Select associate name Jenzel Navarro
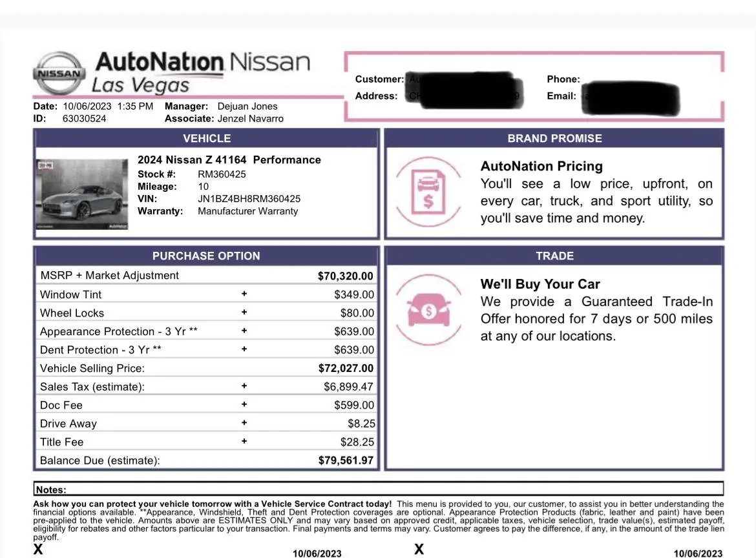Viewport: 756px width, 558px height. pyautogui.click(x=250, y=119)
